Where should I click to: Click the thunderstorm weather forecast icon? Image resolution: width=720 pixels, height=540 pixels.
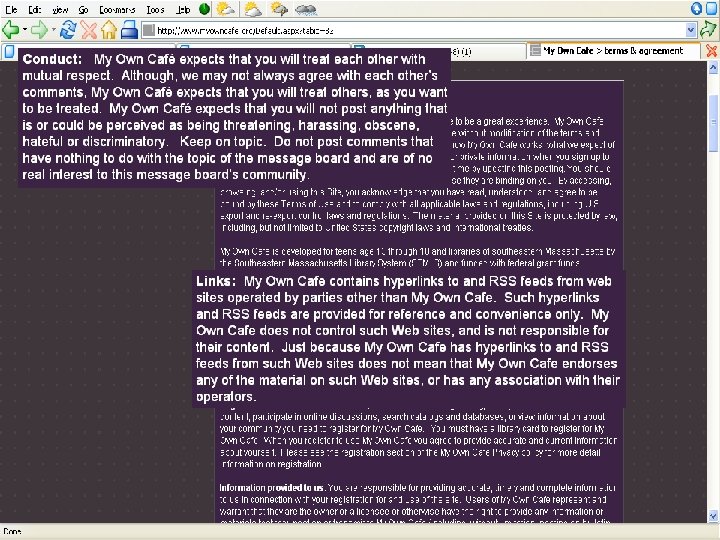point(279,9)
